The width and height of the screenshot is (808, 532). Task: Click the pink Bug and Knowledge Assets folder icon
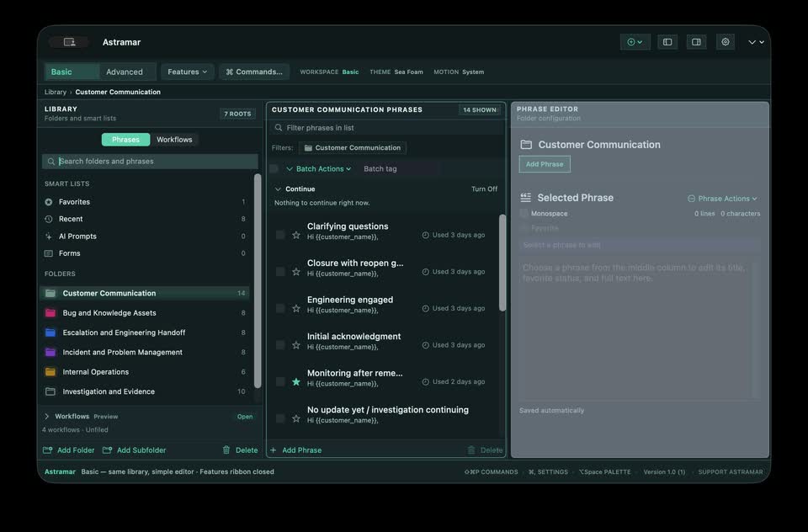(50, 313)
